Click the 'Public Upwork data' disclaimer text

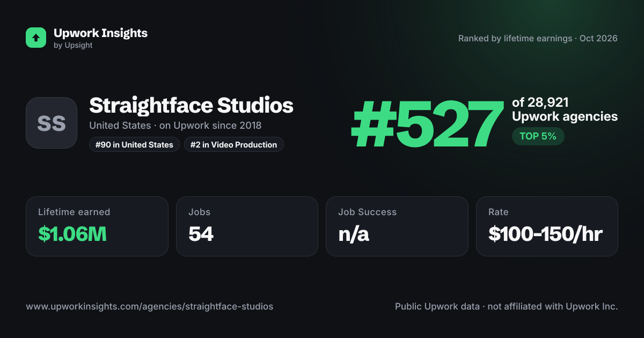click(507, 307)
